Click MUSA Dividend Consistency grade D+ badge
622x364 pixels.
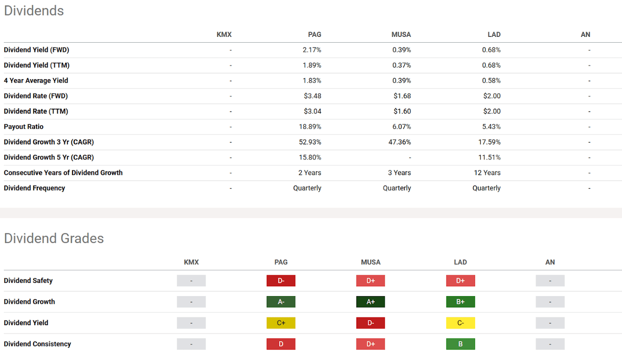[x=371, y=344]
